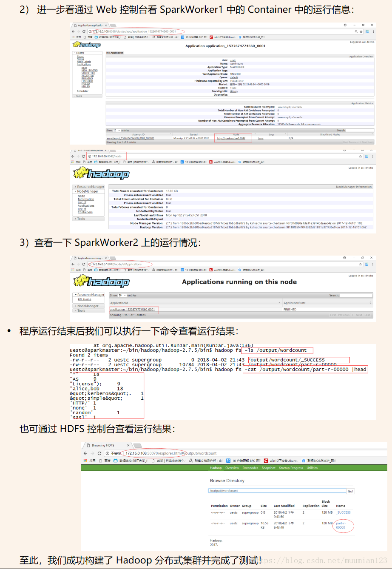The height and width of the screenshot is (569, 392).
Task: Click the bookmark star in SparkWorker2 browser window
Action: pyautogui.click(x=361, y=264)
